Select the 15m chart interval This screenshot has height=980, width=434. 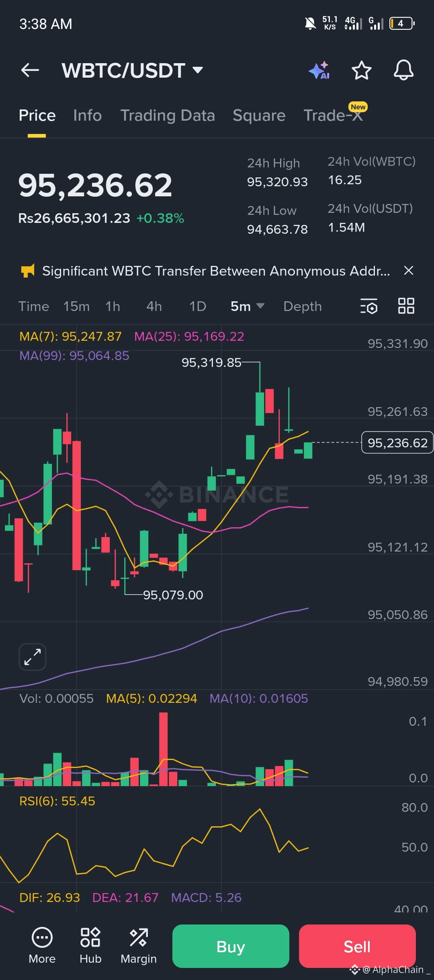[x=76, y=306]
